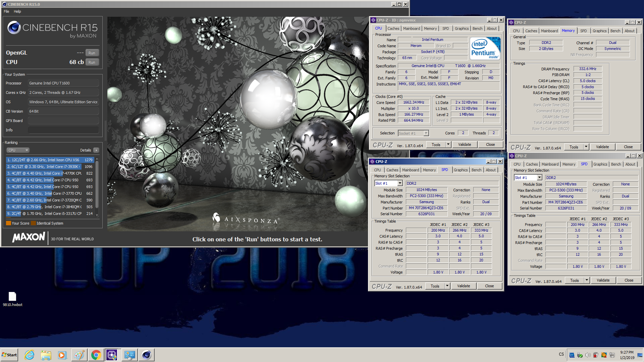Click ranking list scrollbar down arrow

(97, 215)
